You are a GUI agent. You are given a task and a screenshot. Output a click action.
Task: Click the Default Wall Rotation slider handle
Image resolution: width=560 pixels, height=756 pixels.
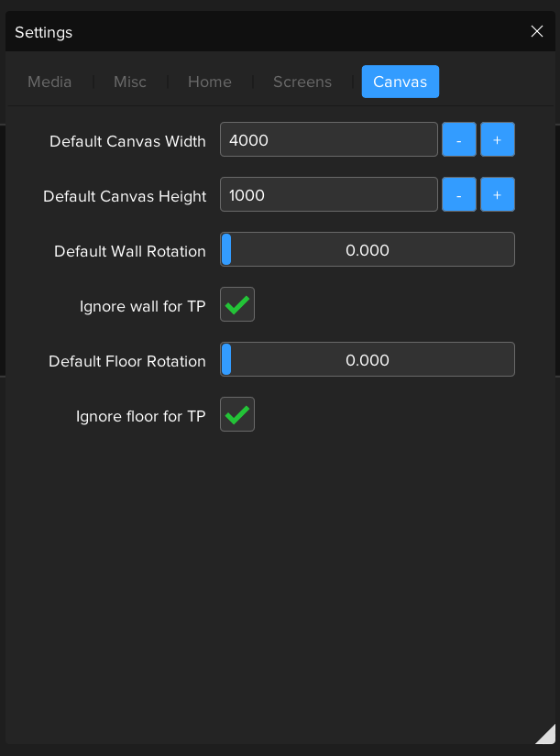coord(226,249)
